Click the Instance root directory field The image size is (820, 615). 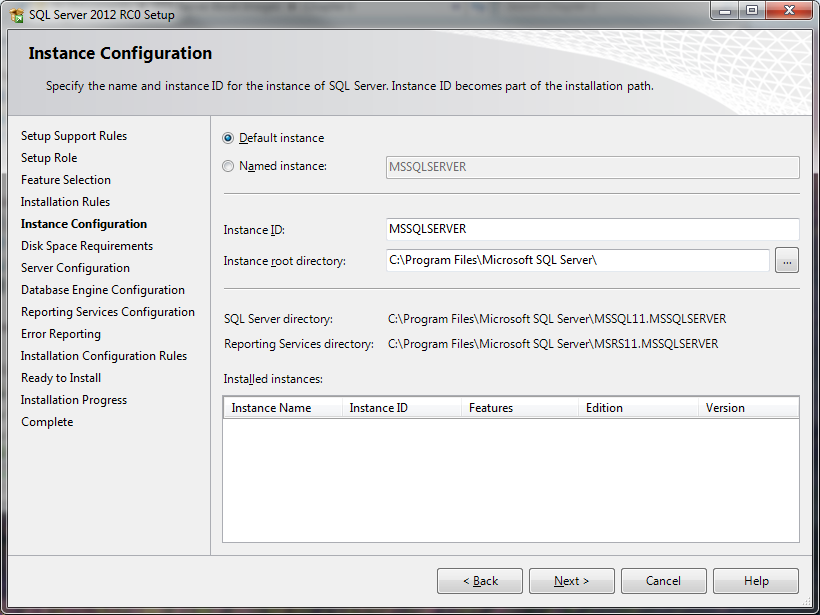coord(577,260)
